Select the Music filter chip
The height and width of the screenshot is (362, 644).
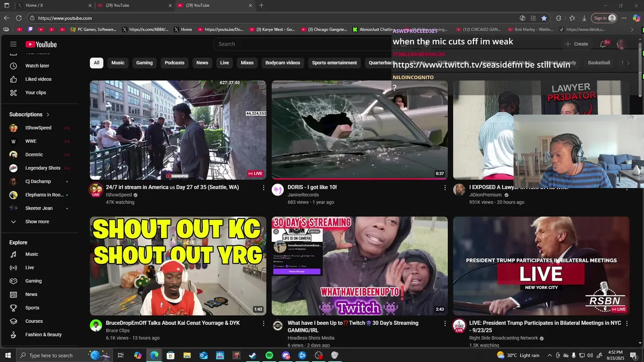[x=118, y=63]
